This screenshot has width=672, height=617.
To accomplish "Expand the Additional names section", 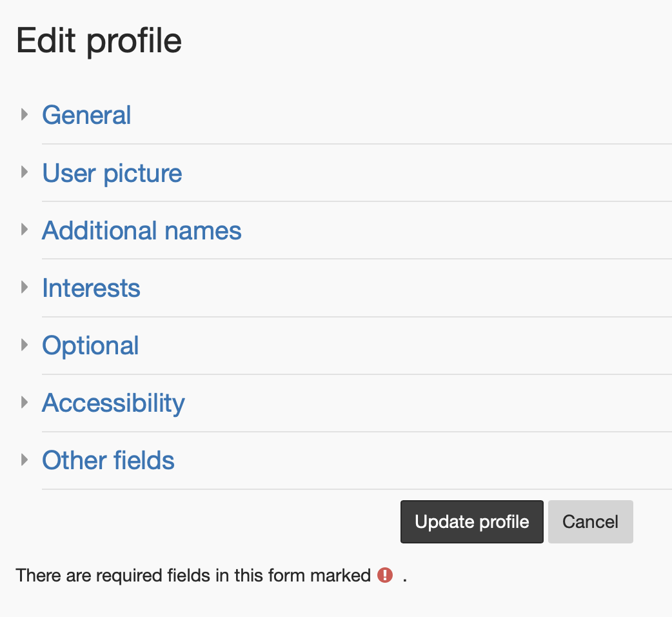I will [141, 230].
